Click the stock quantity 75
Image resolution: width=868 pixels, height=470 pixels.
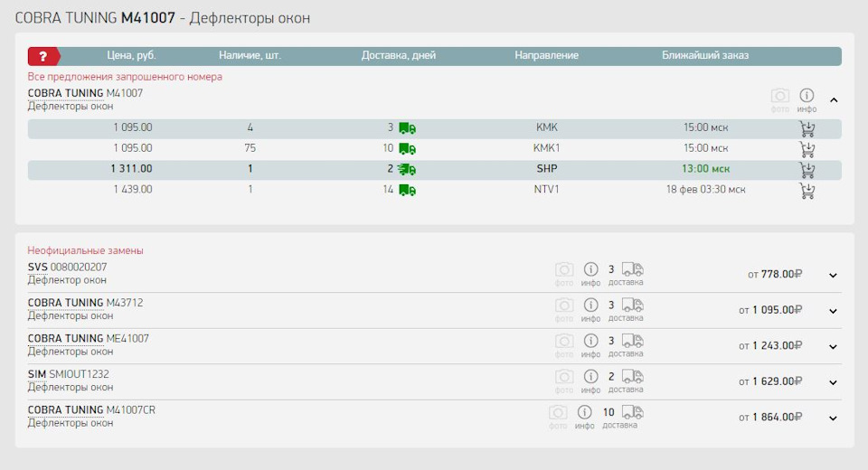(250, 148)
